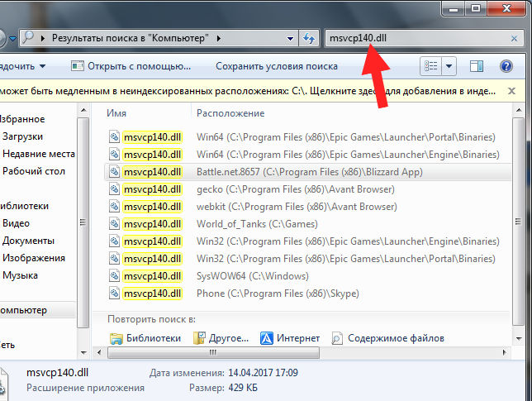Viewport: 532px width, 401px height.
Task: Search in Содержимое файлов
Action: 387,338
